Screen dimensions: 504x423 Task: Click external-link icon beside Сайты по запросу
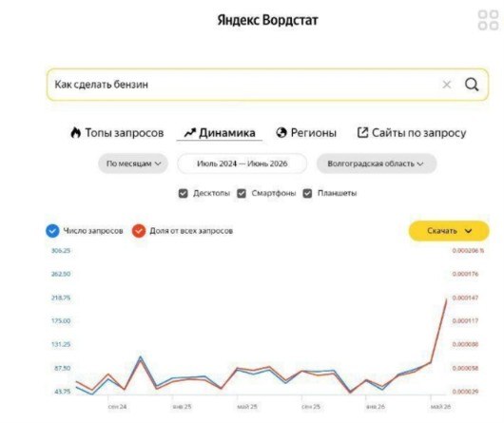tap(362, 132)
